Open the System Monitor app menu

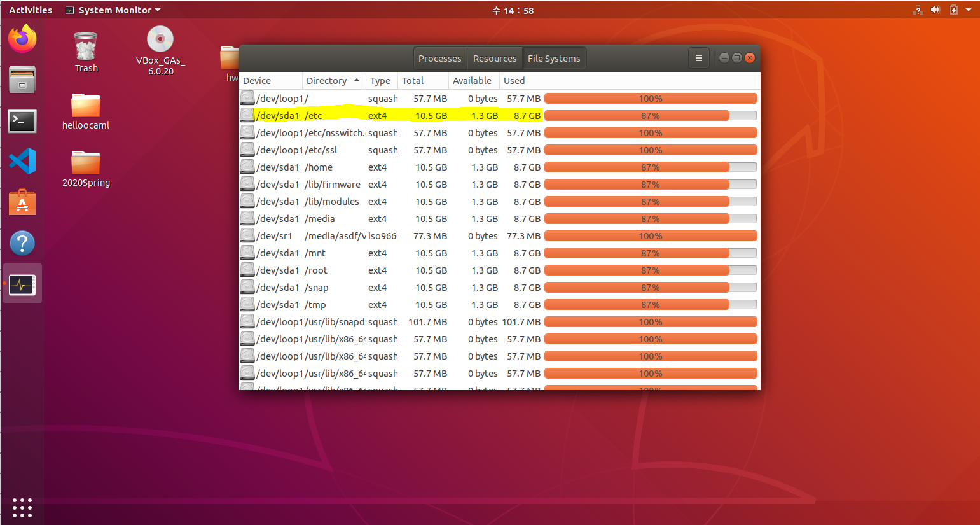(113, 10)
